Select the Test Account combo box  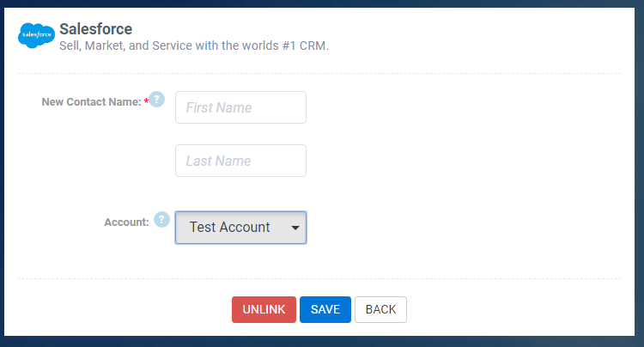pyautogui.click(x=240, y=228)
